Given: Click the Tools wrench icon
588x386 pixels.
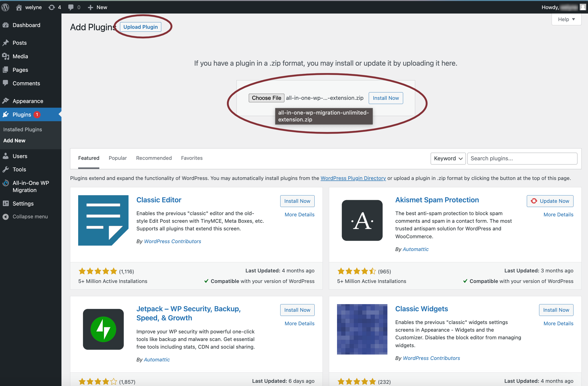Looking at the screenshot, I should click(6, 169).
